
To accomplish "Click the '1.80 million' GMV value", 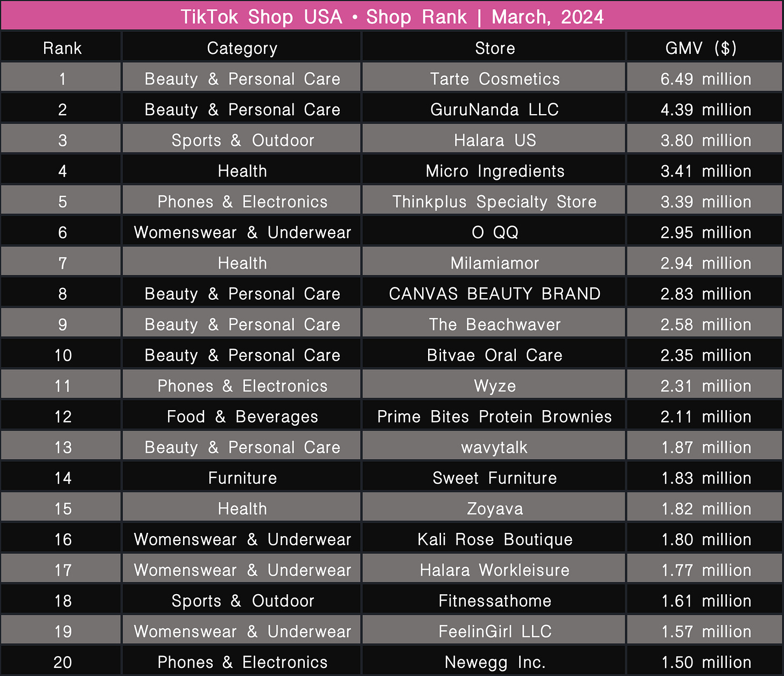I will pos(706,539).
